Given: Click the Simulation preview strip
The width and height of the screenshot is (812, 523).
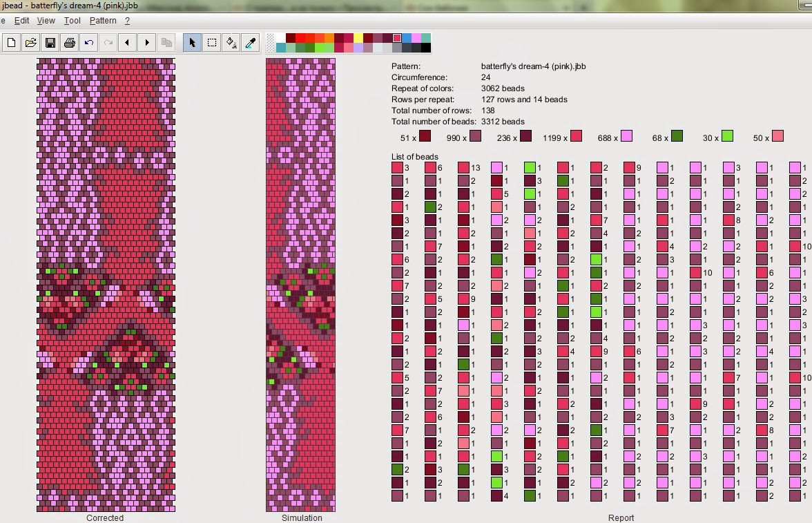Looking at the screenshot, I should tap(301, 285).
